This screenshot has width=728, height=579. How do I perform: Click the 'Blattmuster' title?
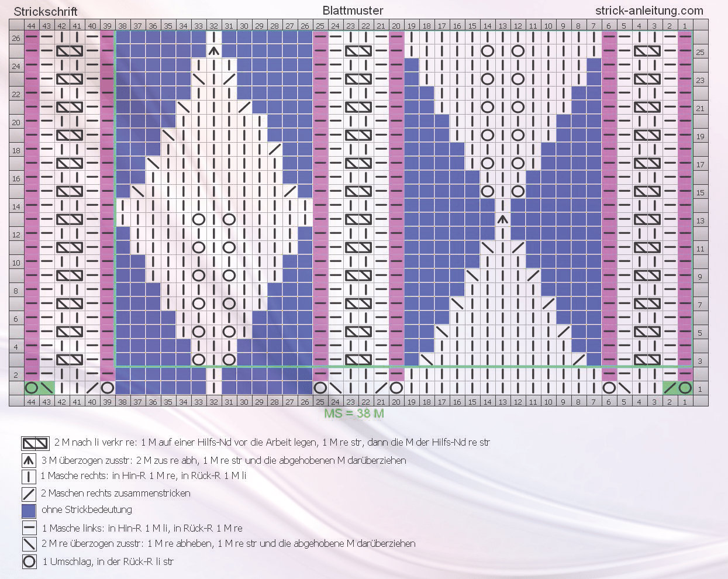pyautogui.click(x=353, y=11)
